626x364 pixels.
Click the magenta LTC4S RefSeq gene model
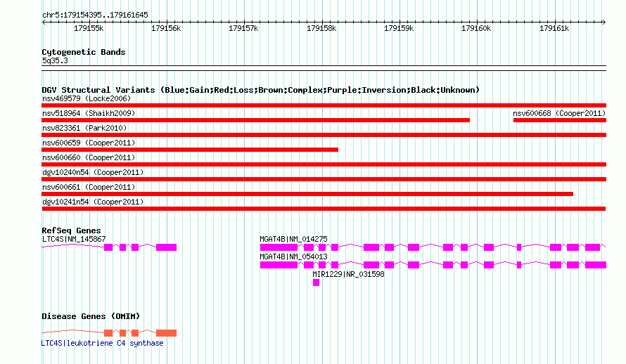pos(109,247)
